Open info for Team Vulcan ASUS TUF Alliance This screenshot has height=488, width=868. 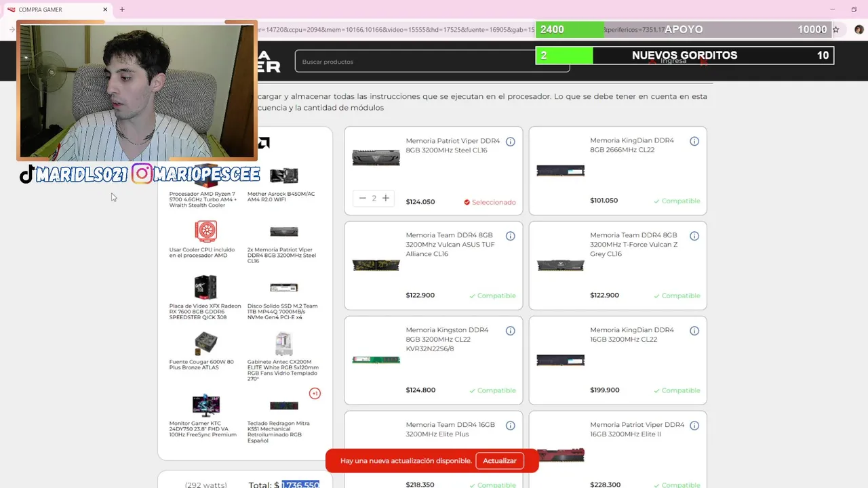[x=511, y=236]
